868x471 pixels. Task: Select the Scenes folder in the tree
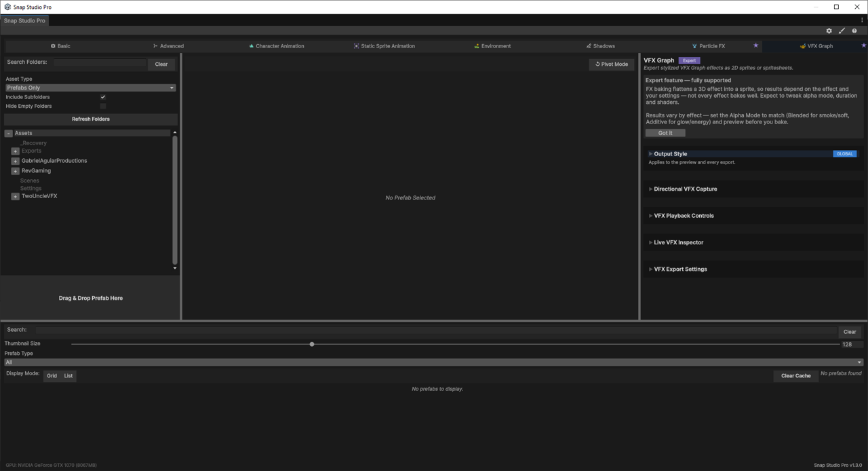click(x=30, y=181)
